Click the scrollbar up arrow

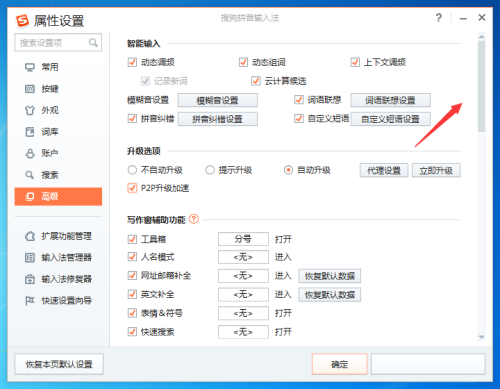(481, 36)
